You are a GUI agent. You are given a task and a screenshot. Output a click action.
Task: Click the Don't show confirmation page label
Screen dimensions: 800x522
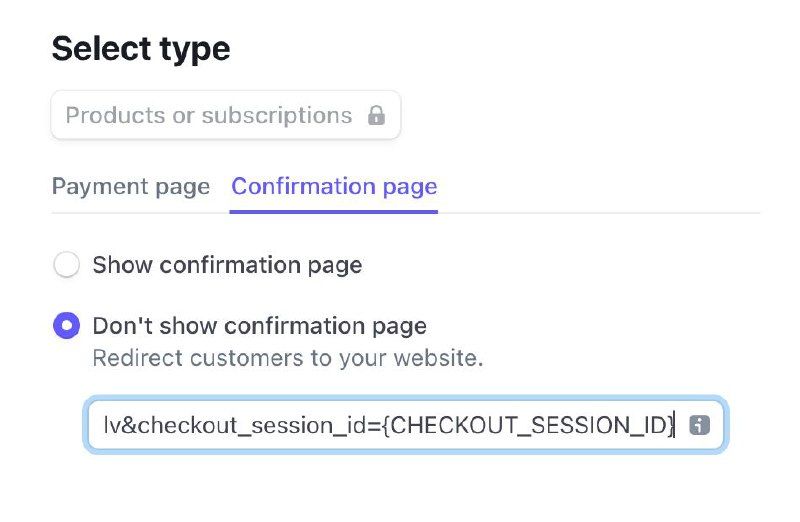click(x=259, y=326)
